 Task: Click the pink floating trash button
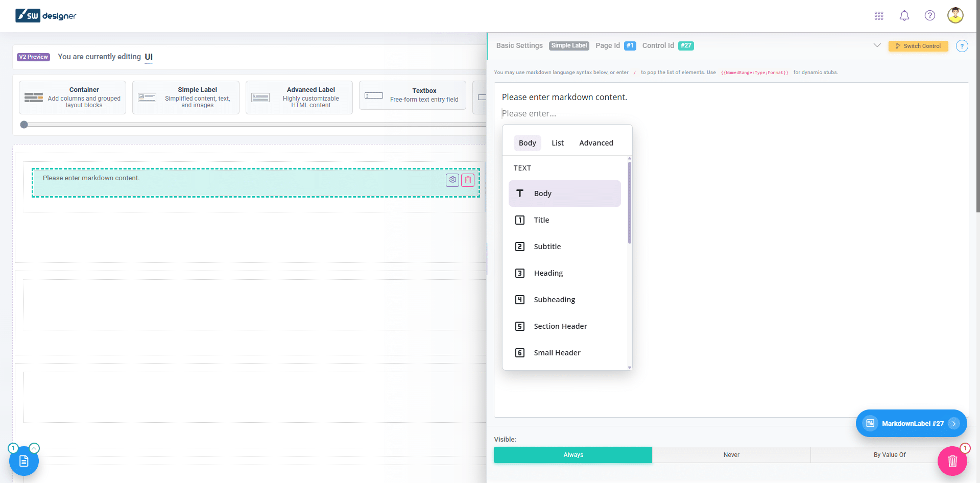pyautogui.click(x=952, y=461)
